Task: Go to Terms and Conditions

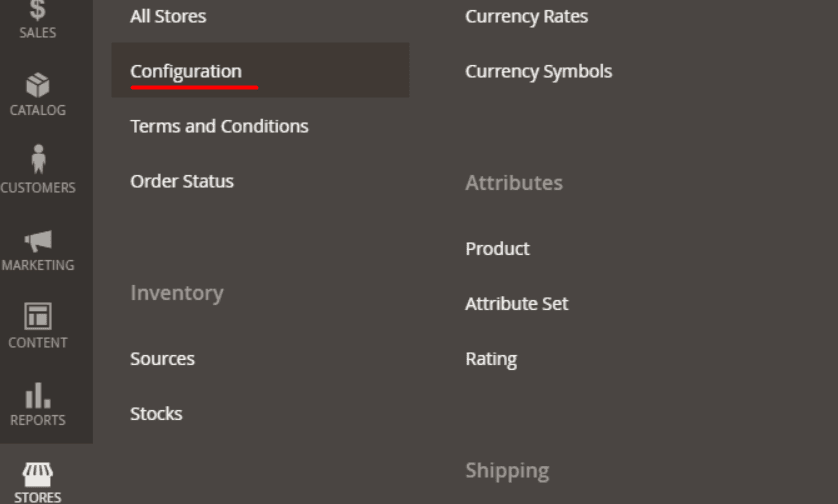Action: [x=219, y=126]
